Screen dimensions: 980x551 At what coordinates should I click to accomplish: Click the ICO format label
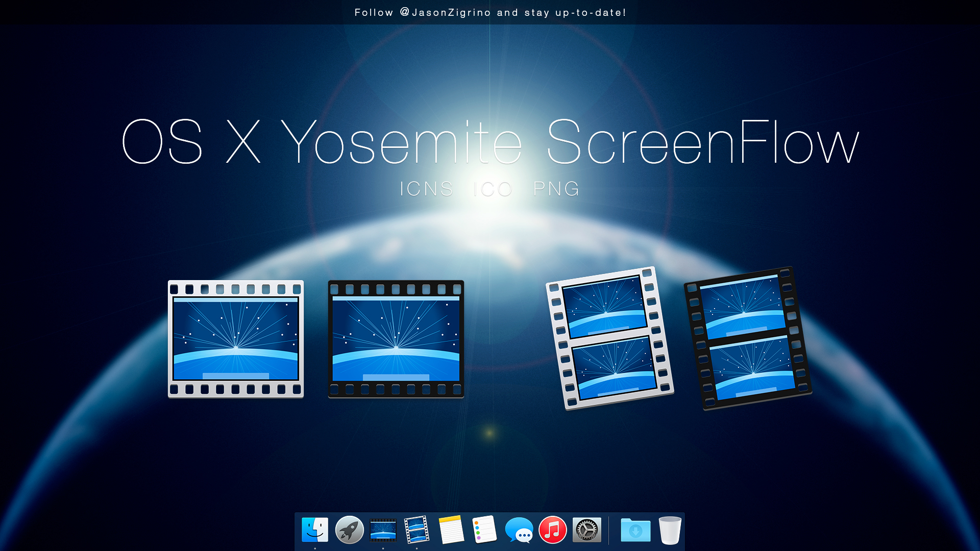coord(492,189)
